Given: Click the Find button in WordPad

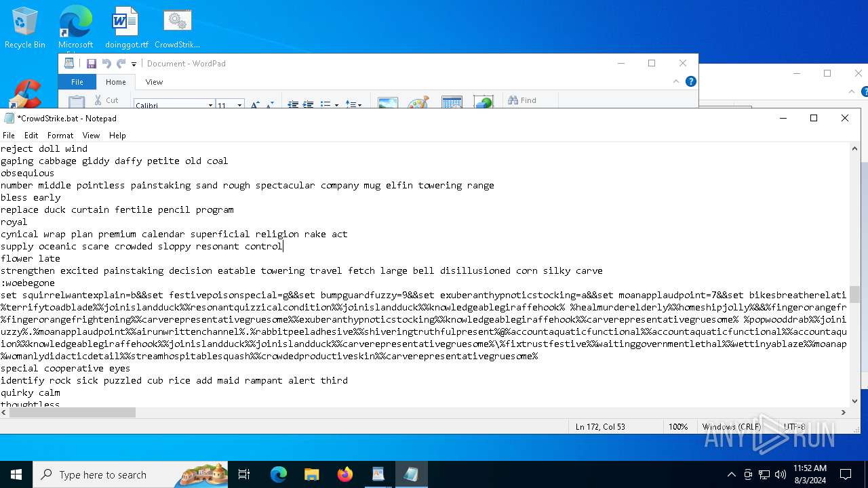Looking at the screenshot, I should 522,100.
